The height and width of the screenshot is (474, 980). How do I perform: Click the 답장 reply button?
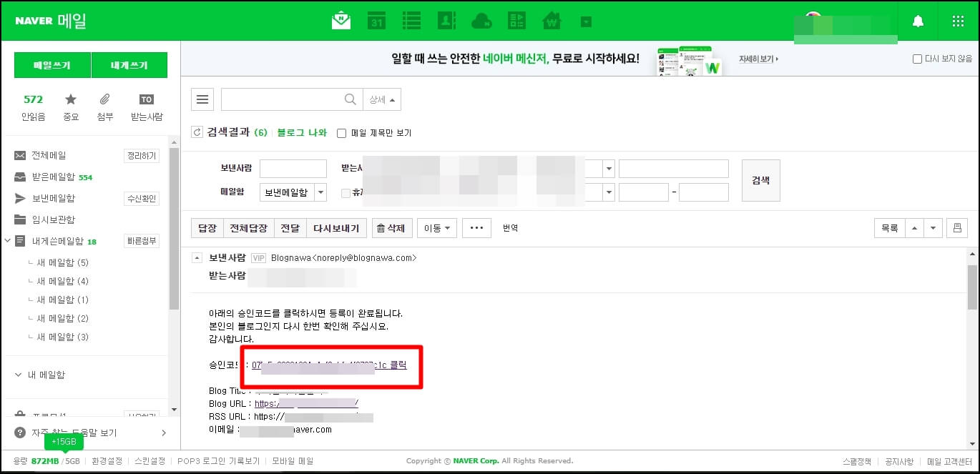point(207,228)
